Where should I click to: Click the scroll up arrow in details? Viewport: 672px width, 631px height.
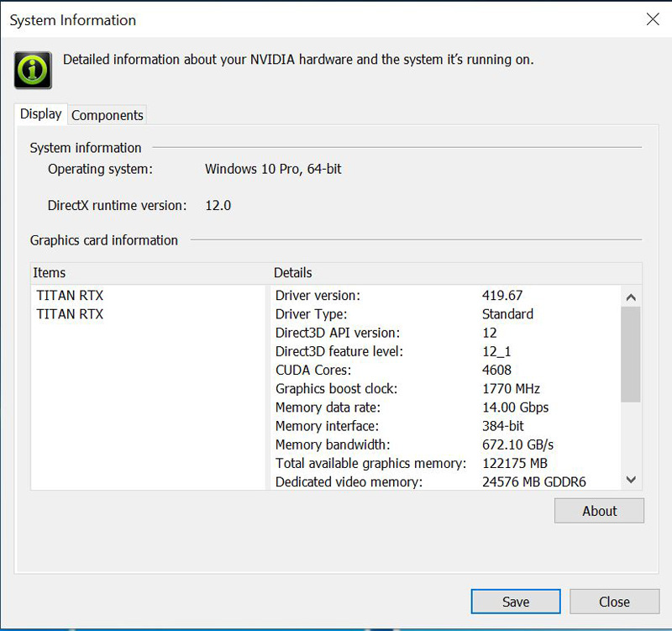pyautogui.click(x=631, y=297)
